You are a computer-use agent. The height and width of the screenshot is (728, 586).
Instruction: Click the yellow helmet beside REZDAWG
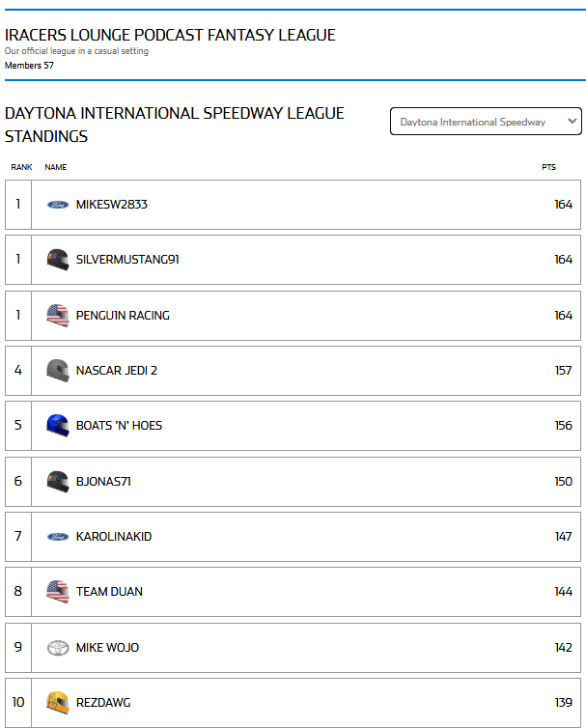pos(58,703)
